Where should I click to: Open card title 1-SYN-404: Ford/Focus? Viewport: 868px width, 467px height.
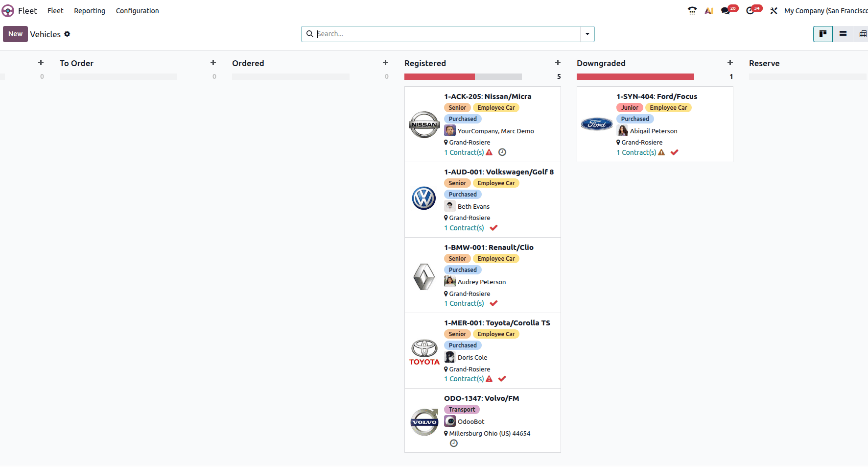657,97
